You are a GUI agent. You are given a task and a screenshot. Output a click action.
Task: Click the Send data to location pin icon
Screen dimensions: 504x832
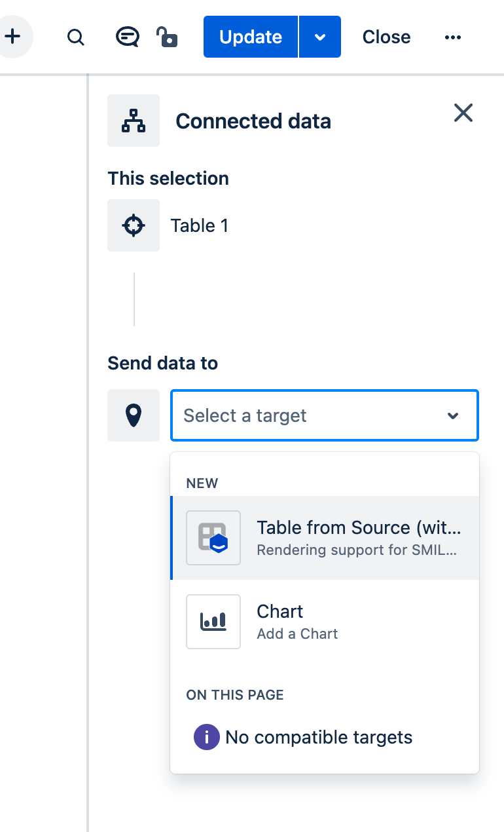[x=134, y=415]
